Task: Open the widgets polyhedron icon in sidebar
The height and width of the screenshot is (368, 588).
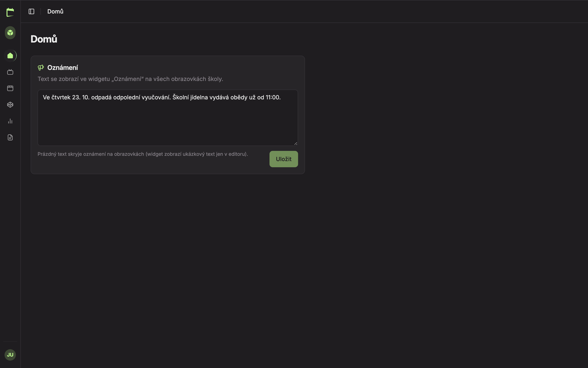Action: click(10, 105)
